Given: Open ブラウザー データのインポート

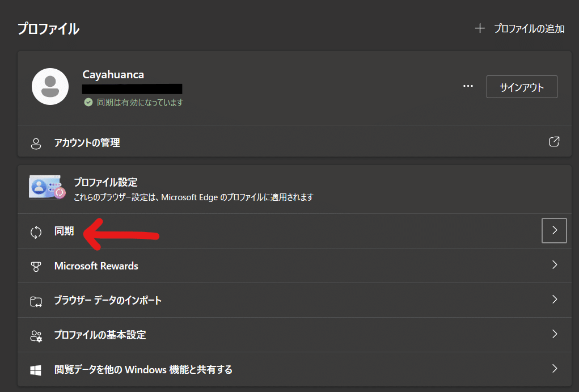Looking at the screenshot, I should point(295,300).
